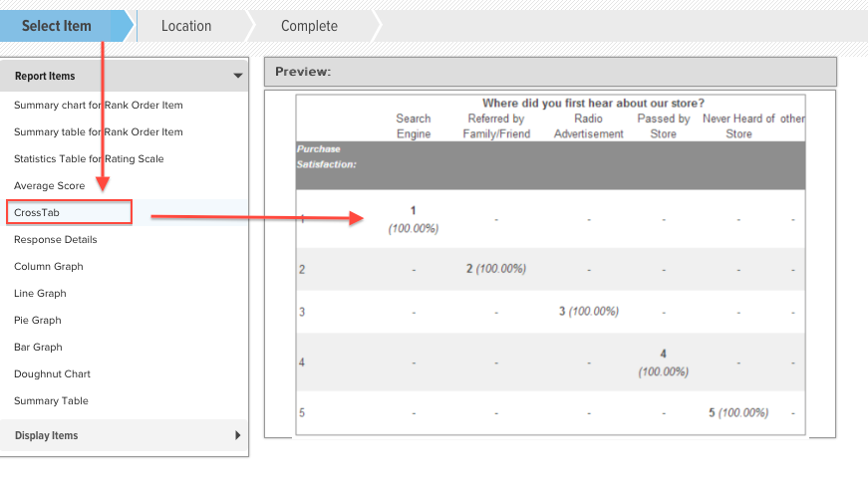Choose the Pie Graph item
The image size is (868, 486).
click(38, 320)
